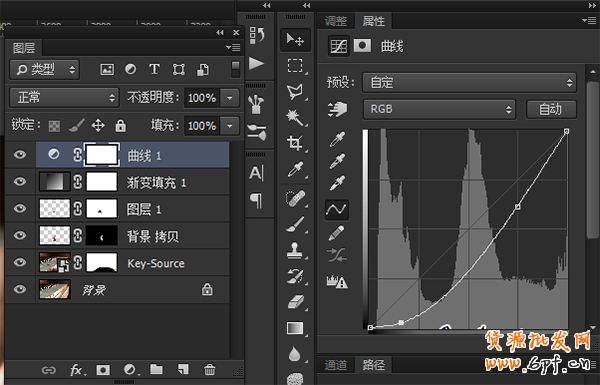Image resolution: width=600 pixels, height=385 pixels.
Task: Toggle visibility of Key-Source layer
Action: click(20, 262)
